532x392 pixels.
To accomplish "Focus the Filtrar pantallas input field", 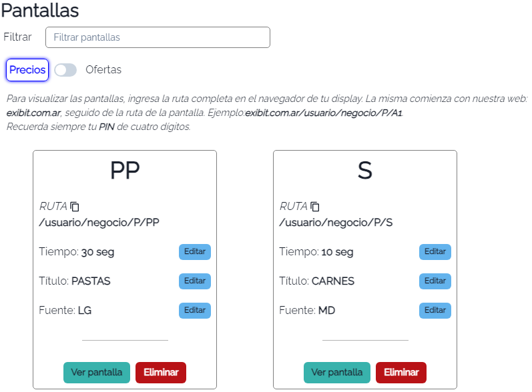I will tap(158, 37).
